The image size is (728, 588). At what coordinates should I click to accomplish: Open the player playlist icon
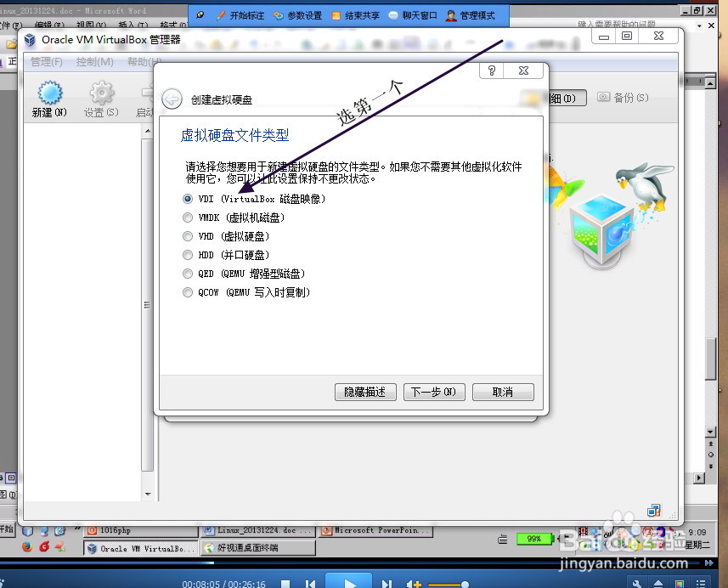(x=701, y=584)
